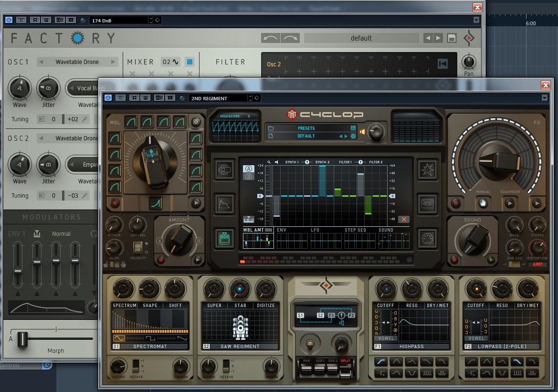The height and width of the screenshot is (392, 558).
Task: Click the keyboard icon beside the sequencer grid
Action: click(248, 219)
